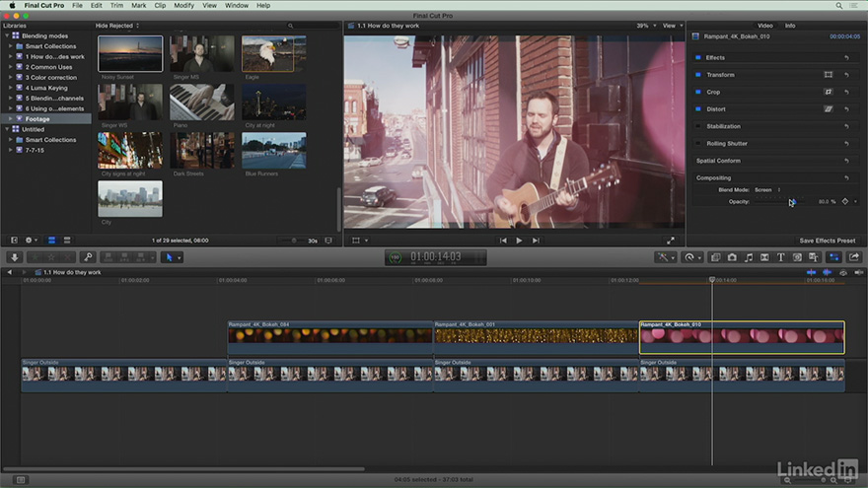Show the Photos browser camera icon
868x488 pixels.
point(732,257)
